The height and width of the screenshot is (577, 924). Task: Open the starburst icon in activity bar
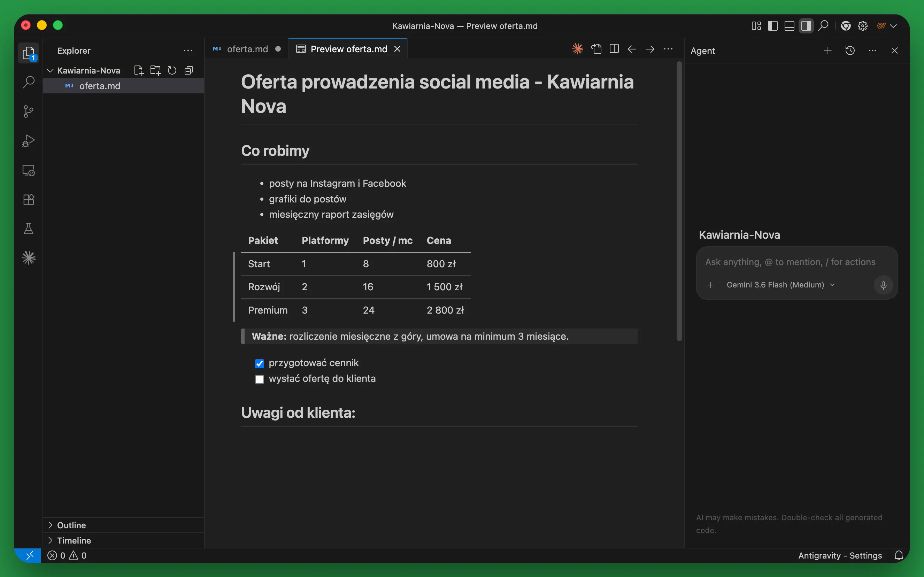click(x=29, y=258)
